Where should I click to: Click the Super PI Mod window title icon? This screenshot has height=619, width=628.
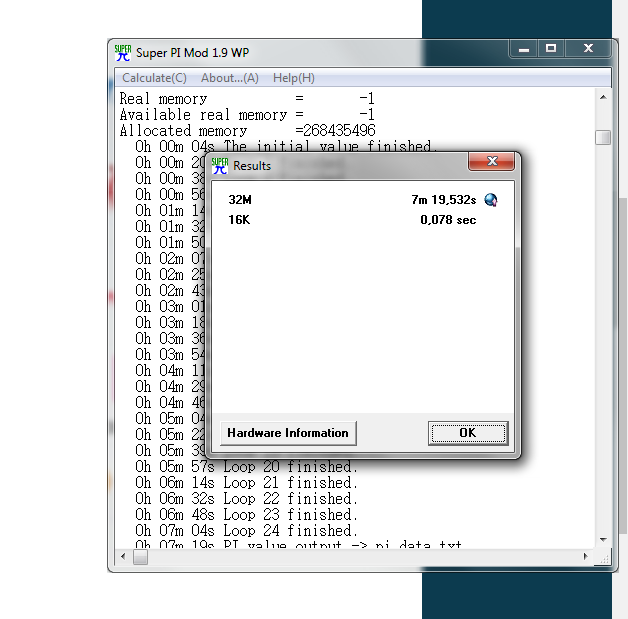point(123,53)
